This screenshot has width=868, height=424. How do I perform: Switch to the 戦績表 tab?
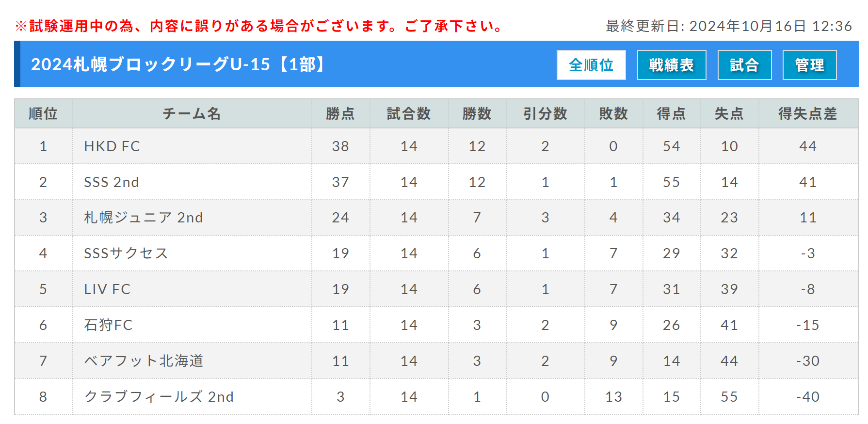[x=671, y=65]
